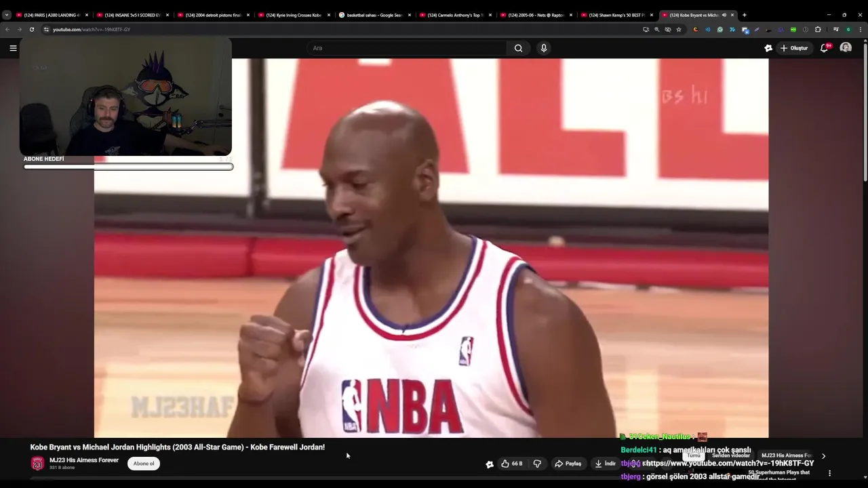Viewport: 868px width, 488px height.
Task: Switch to the 2004 detroit pistons finals tab
Action: click(212, 15)
